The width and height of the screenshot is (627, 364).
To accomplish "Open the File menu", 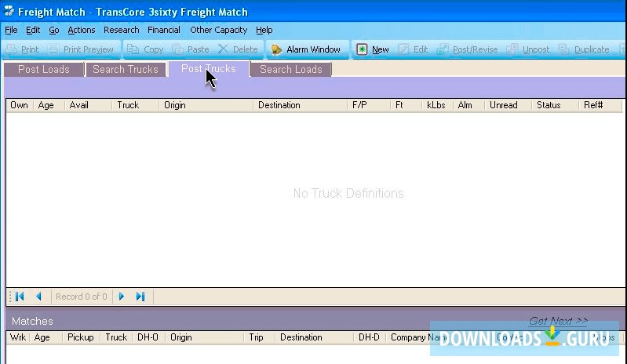I will (11, 30).
